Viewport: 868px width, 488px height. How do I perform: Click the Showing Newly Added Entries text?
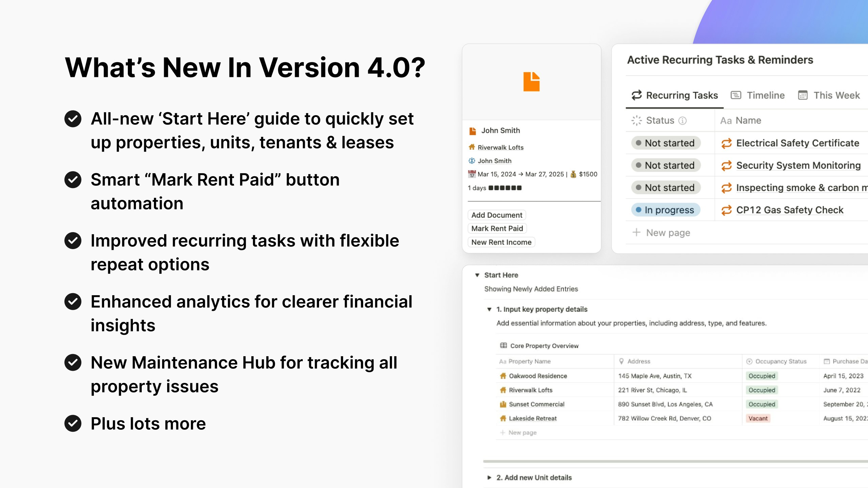[531, 289]
